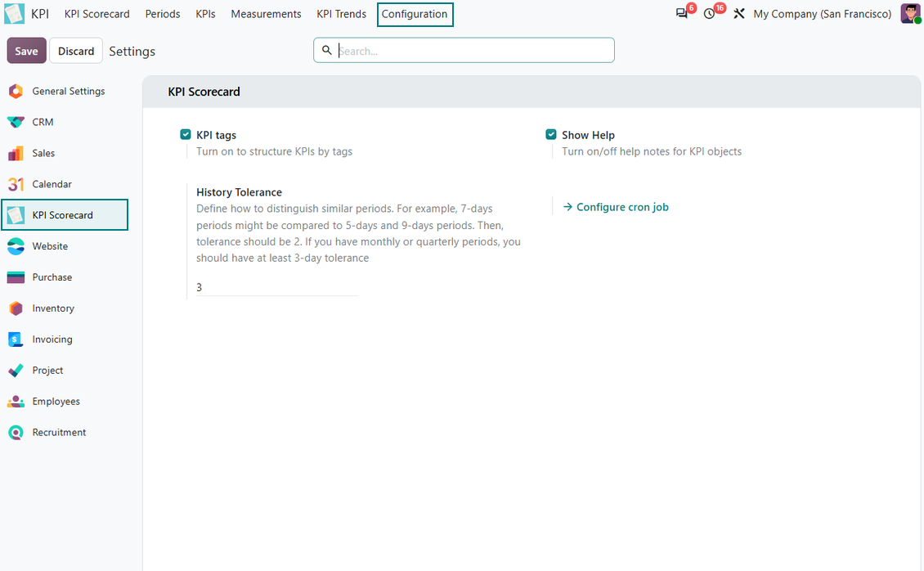Open the discuss messages icon
This screenshot has height=571, width=924.
pyautogui.click(x=682, y=14)
